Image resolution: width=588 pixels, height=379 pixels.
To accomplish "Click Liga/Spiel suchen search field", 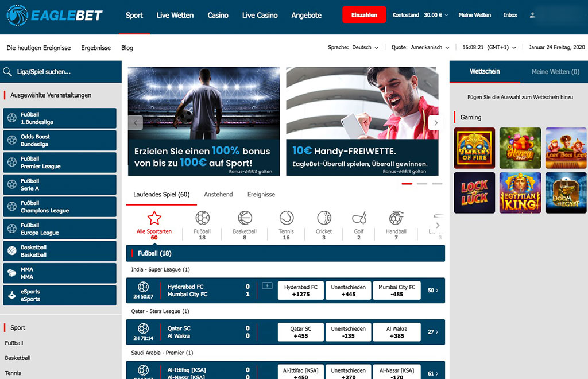I will tap(61, 72).
